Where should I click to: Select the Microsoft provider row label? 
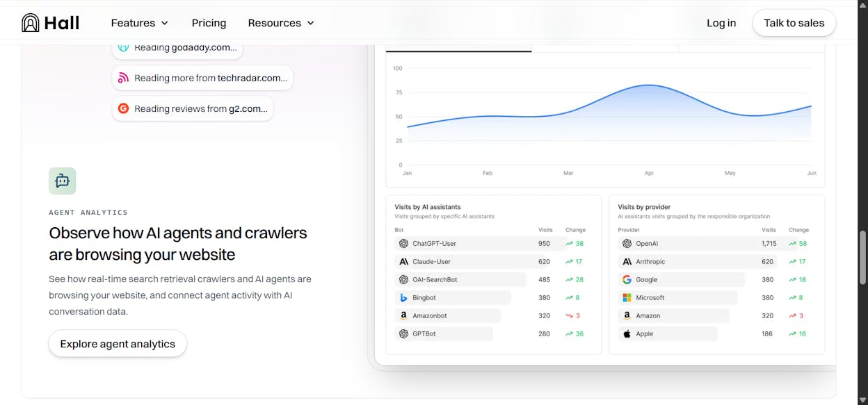point(650,297)
